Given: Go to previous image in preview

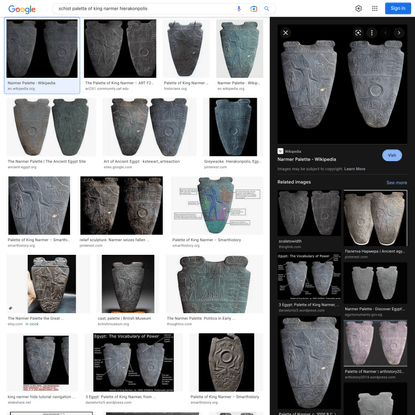Looking at the screenshot, I should tap(386, 33).
